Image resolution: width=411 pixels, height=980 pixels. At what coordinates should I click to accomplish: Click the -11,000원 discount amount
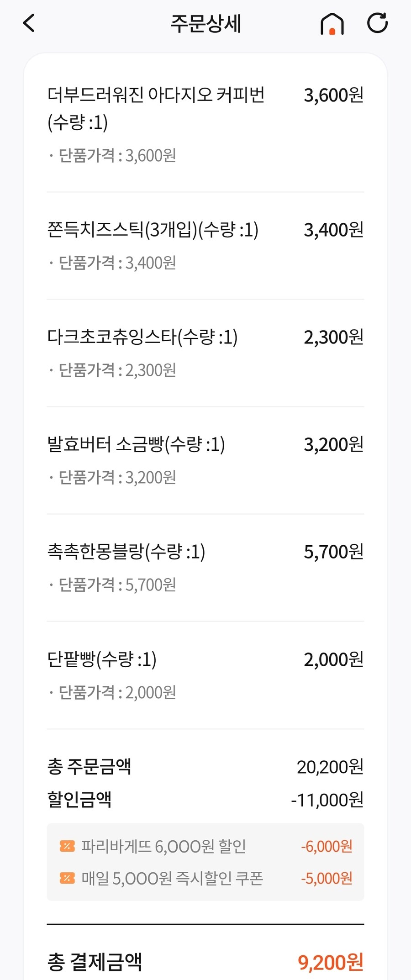pos(327,800)
